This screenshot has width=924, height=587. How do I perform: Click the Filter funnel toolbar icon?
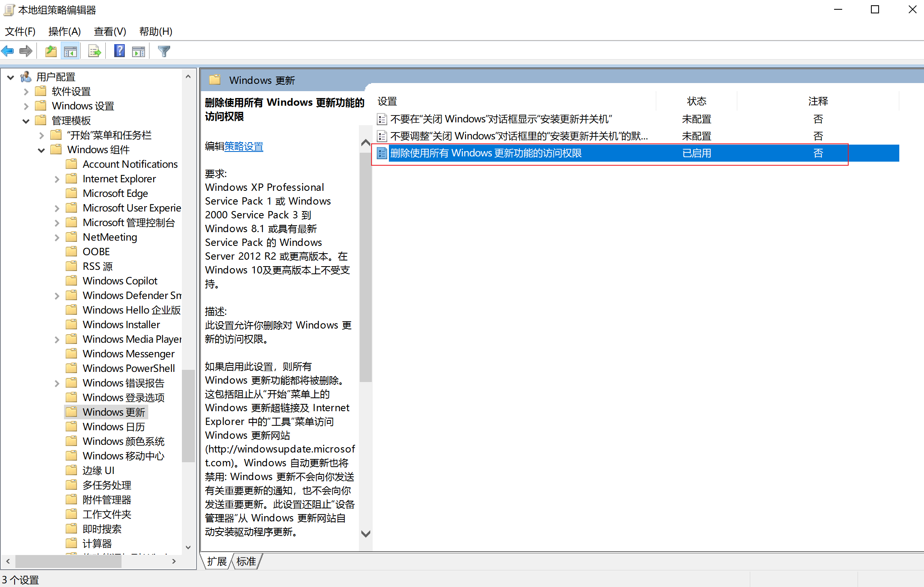[x=164, y=51]
